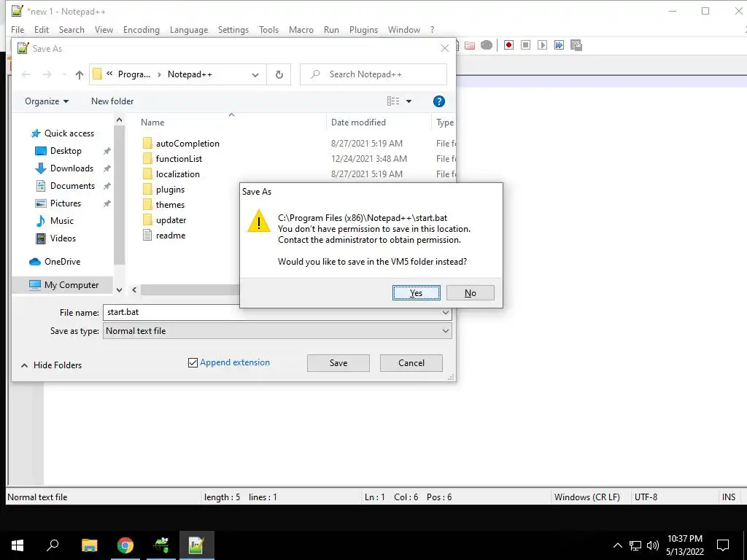Open the File menu

(18, 29)
